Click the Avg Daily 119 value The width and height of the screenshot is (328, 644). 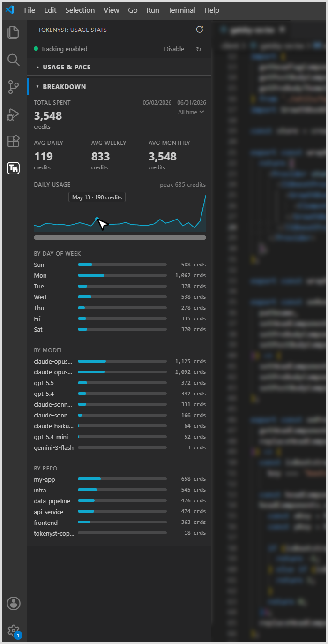pos(43,157)
